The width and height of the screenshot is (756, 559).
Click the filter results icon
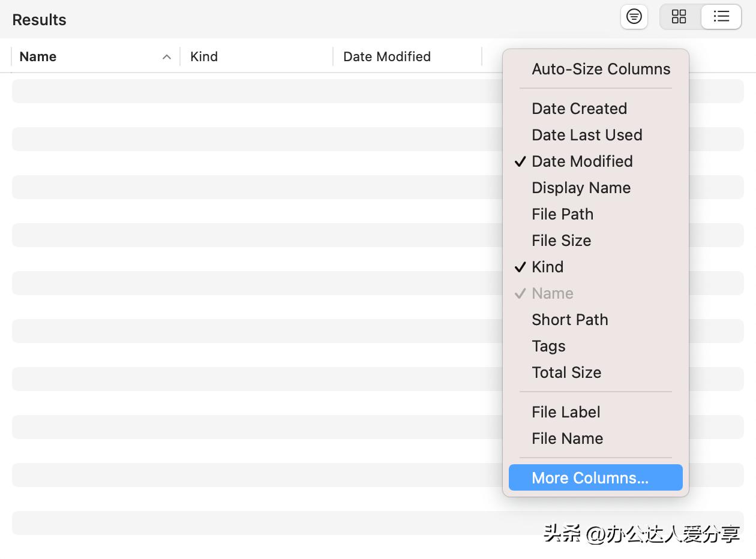pos(634,17)
